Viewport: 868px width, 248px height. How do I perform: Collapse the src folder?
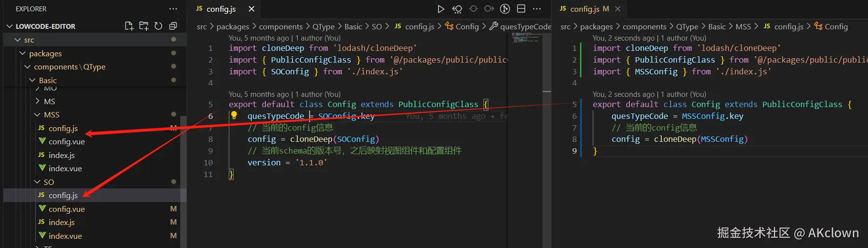coord(18,40)
